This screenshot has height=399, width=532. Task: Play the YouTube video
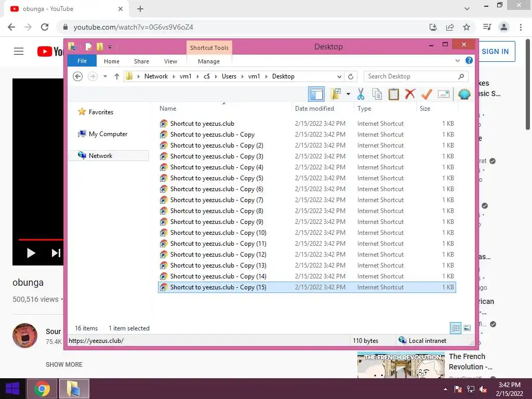click(31, 253)
